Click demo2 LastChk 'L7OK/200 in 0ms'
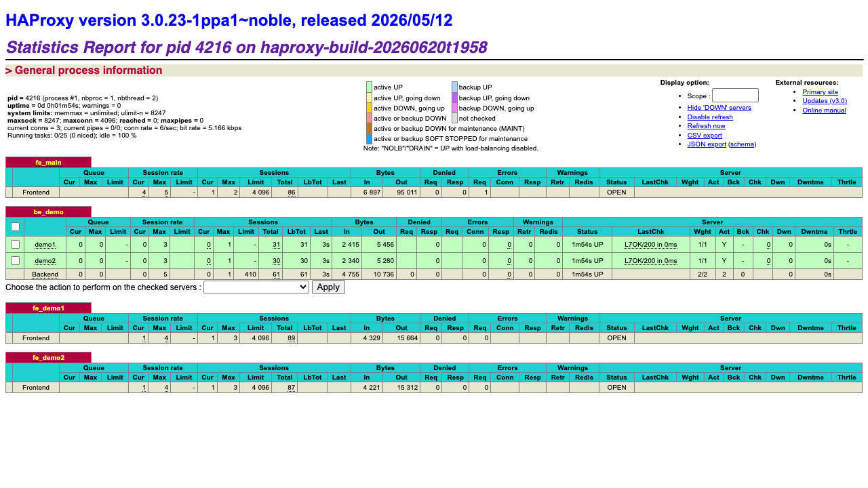The width and height of the screenshot is (868, 488). tap(651, 261)
